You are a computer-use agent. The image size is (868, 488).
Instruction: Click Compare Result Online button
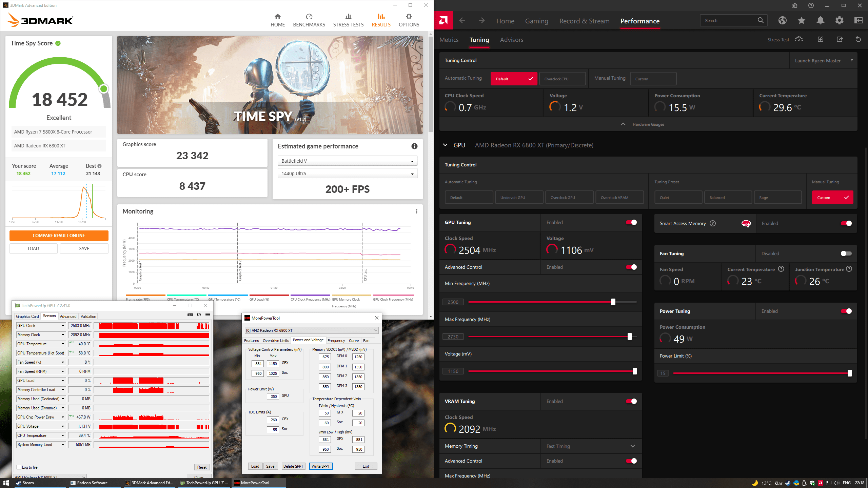click(59, 236)
